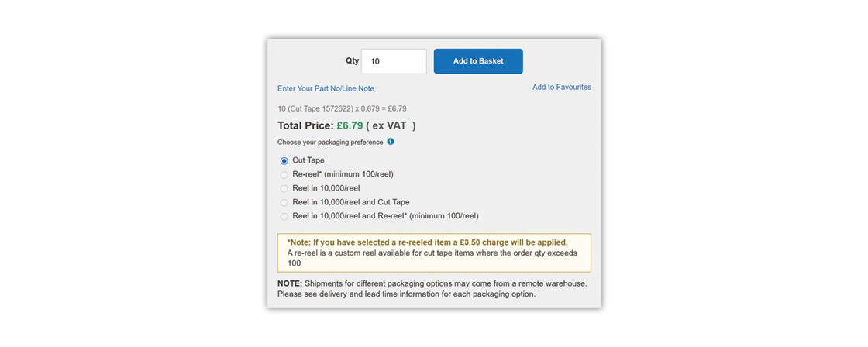Select the Reel in 10,000/reel only option

coord(284,189)
